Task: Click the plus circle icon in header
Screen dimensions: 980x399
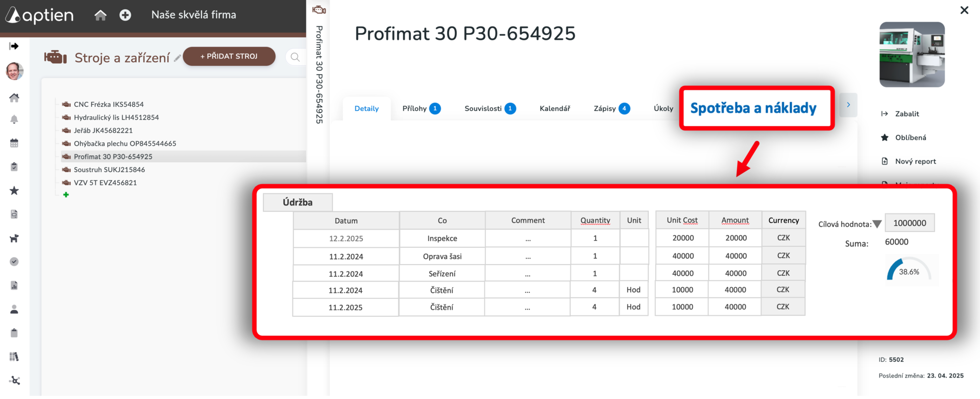Action: click(125, 15)
